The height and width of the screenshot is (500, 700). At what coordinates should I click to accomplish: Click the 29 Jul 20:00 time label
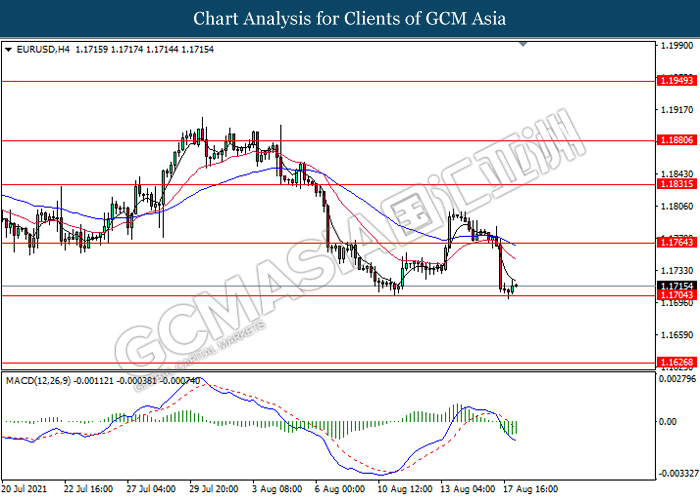point(214,489)
